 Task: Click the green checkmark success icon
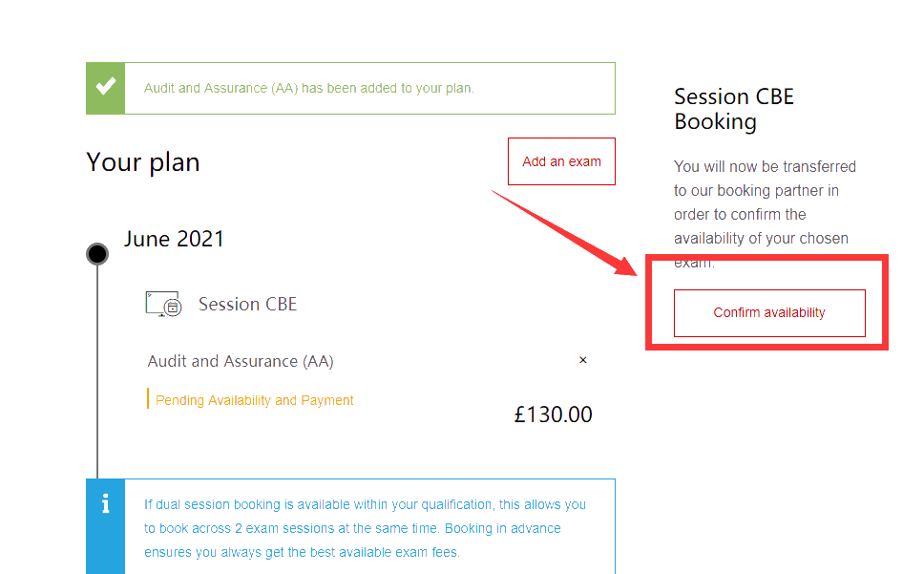coord(105,88)
